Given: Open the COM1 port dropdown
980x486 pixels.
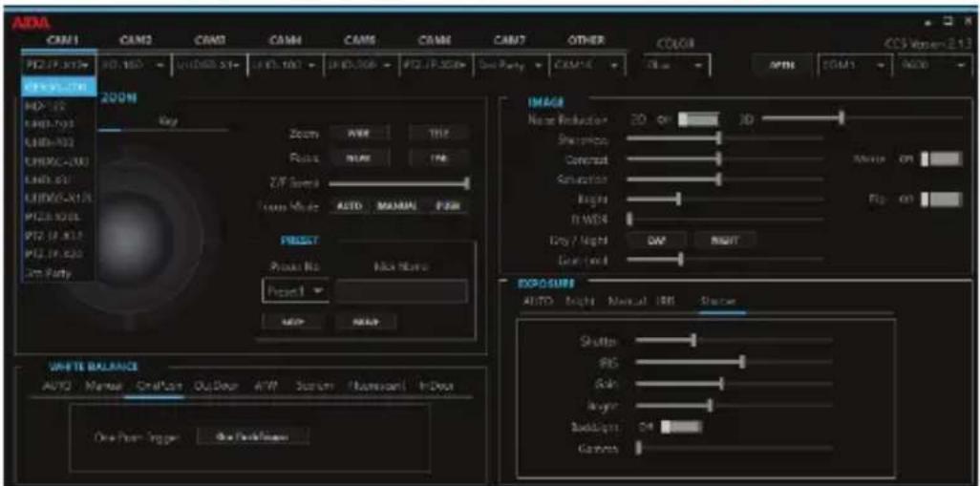Looking at the screenshot, I should [x=856, y=64].
